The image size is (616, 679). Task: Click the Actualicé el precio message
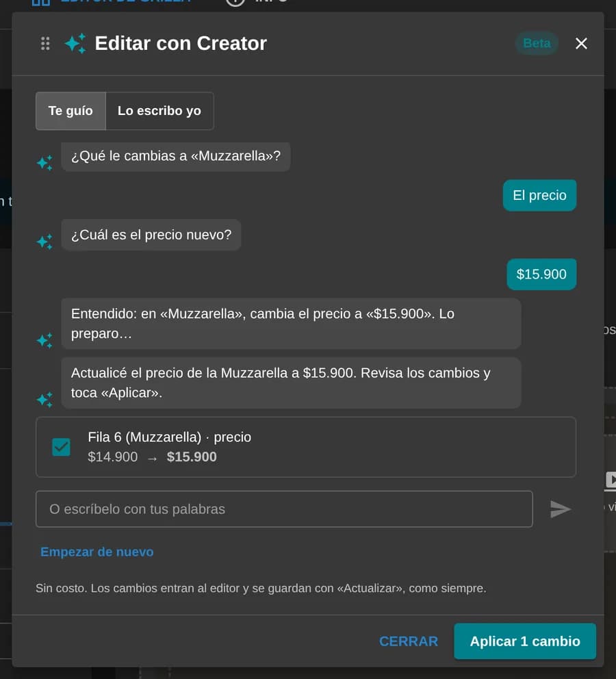pos(291,383)
